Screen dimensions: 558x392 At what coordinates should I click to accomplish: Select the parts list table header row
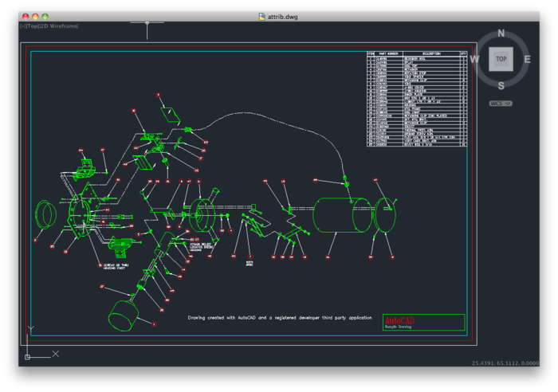point(417,54)
